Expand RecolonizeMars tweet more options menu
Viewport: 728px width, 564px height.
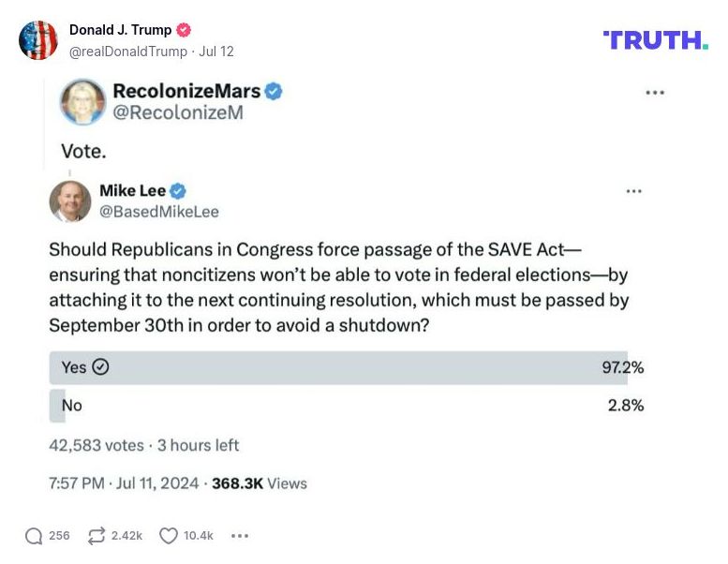click(x=655, y=93)
